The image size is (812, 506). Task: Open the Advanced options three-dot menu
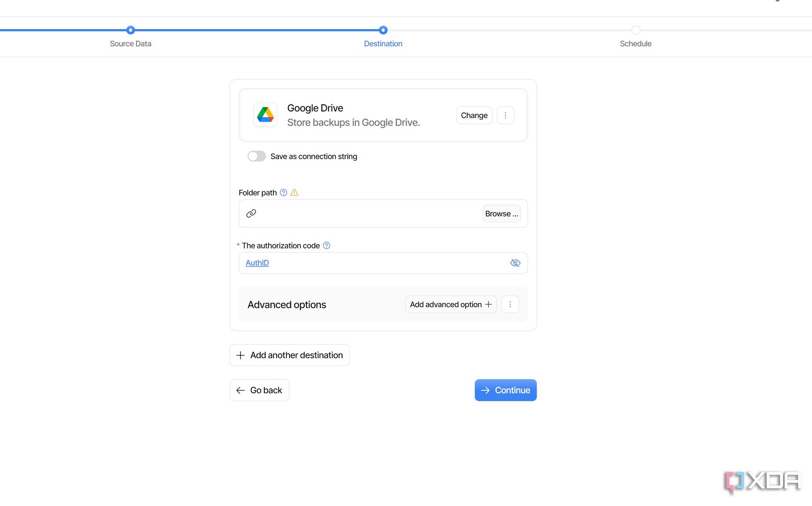(510, 304)
